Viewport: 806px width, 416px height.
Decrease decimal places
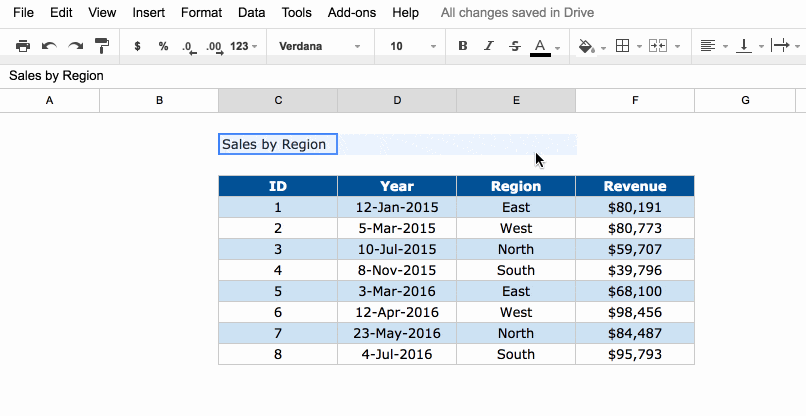[x=188, y=46]
